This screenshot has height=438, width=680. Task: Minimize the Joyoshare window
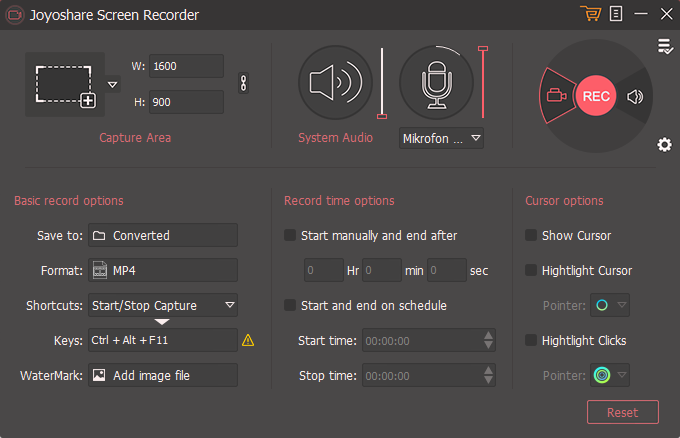[641, 14]
